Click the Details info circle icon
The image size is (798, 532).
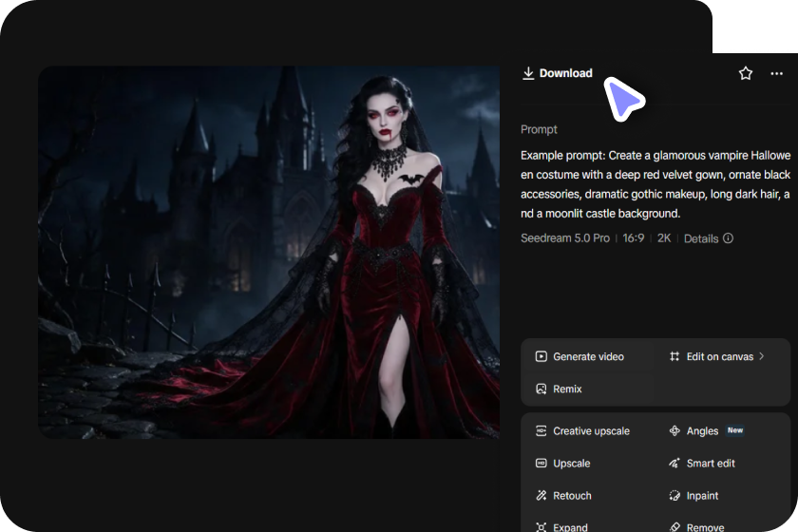coord(729,238)
